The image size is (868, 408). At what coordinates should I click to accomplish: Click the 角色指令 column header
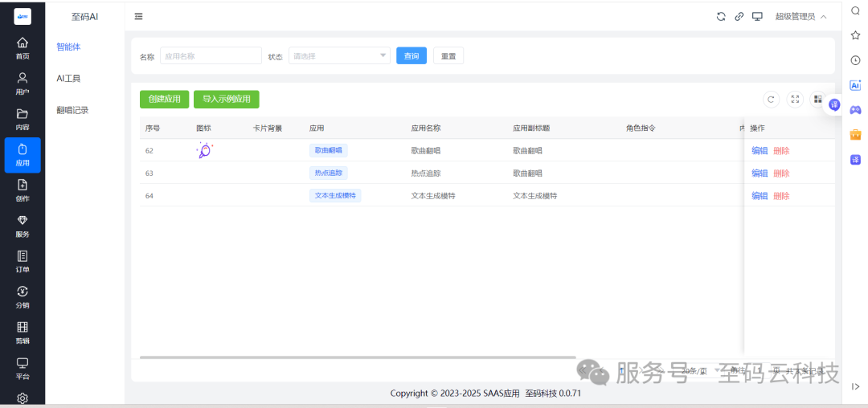[x=641, y=129]
